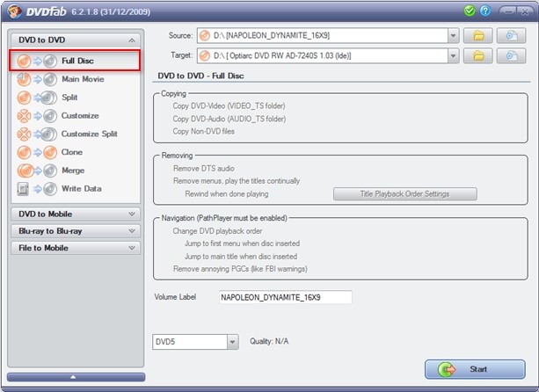Open the Source drive dropdown
This screenshot has width=539, height=392.
[x=454, y=36]
